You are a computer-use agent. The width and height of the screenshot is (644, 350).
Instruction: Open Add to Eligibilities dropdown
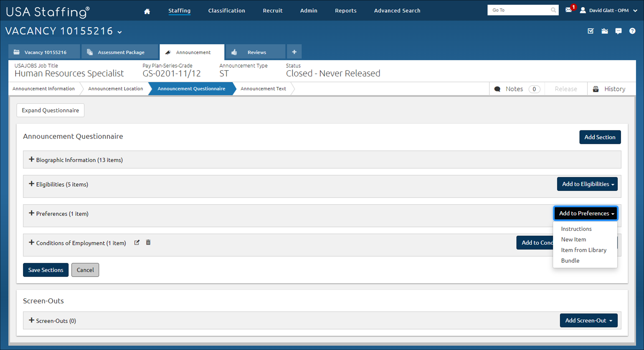tap(587, 184)
